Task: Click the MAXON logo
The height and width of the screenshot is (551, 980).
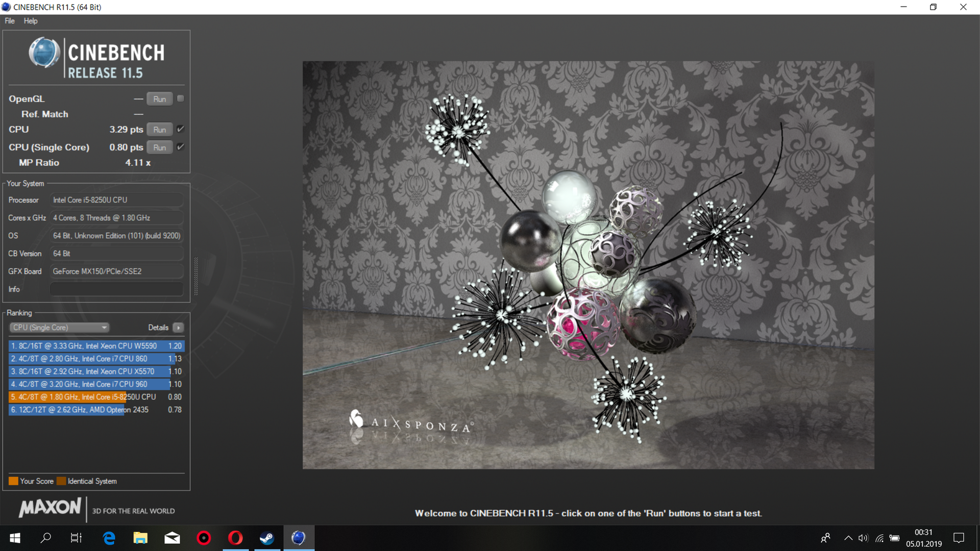Action: (50, 507)
